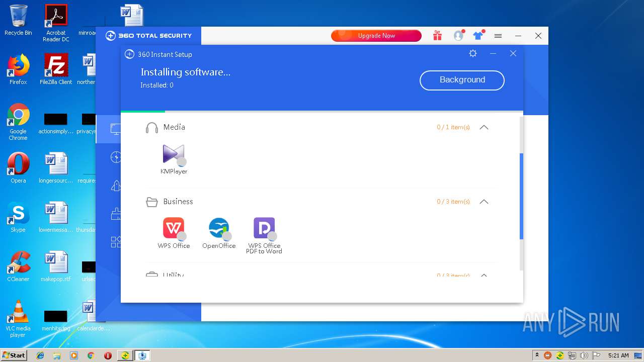Open the monitor tab in 360 sidebar

point(116,129)
